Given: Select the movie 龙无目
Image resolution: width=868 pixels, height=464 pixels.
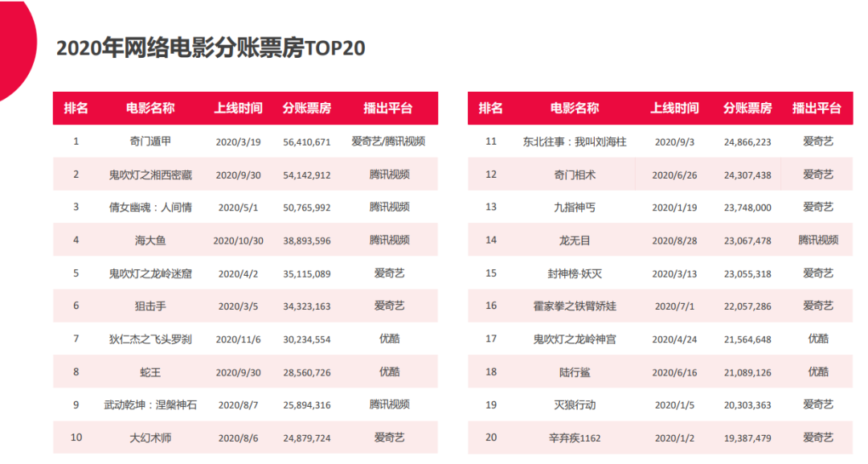Looking at the screenshot, I should click(x=575, y=240).
